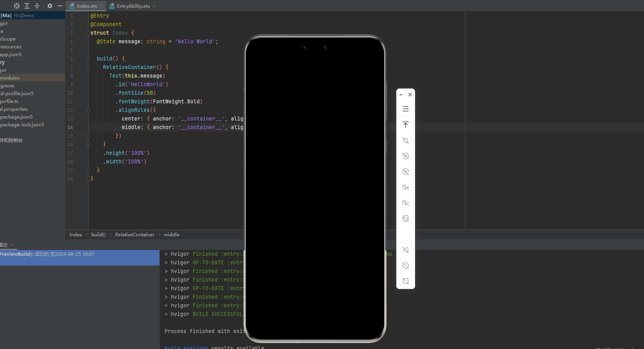Click the RelativeContainer breadcrumb
Screen dimensions: 644x349
pyautogui.click(x=135, y=235)
